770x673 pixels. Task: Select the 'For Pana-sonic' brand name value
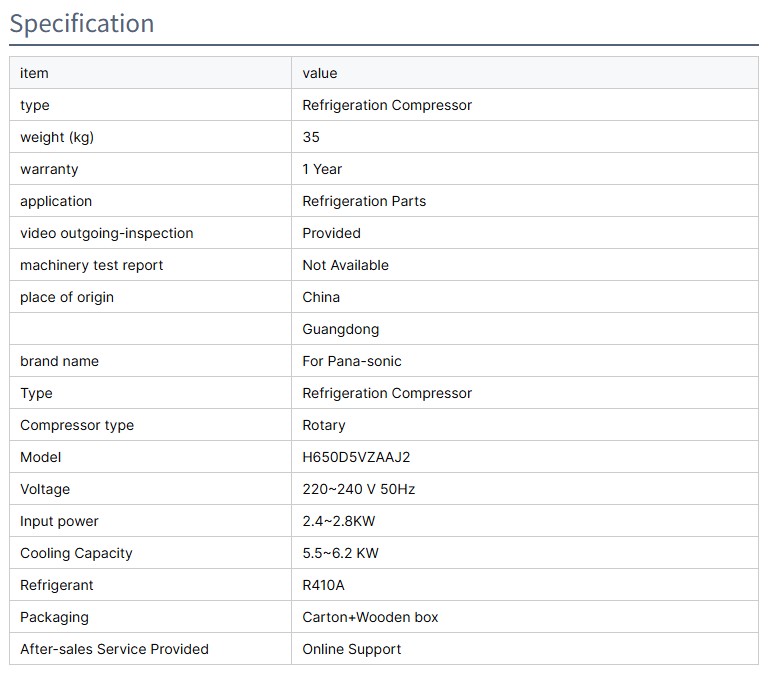(x=352, y=361)
